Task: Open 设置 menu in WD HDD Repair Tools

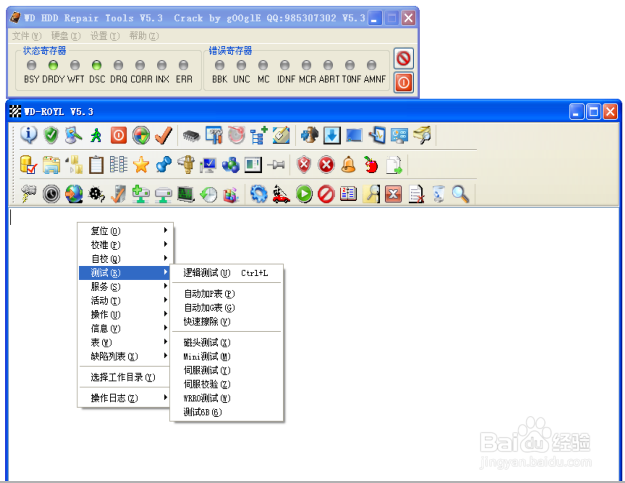Action: pyautogui.click(x=105, y=36)
